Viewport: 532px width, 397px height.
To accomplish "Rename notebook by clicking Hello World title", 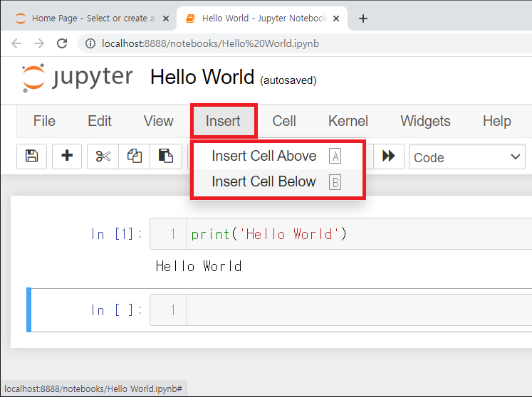I will pyautogui.click(x=202, y=77).
